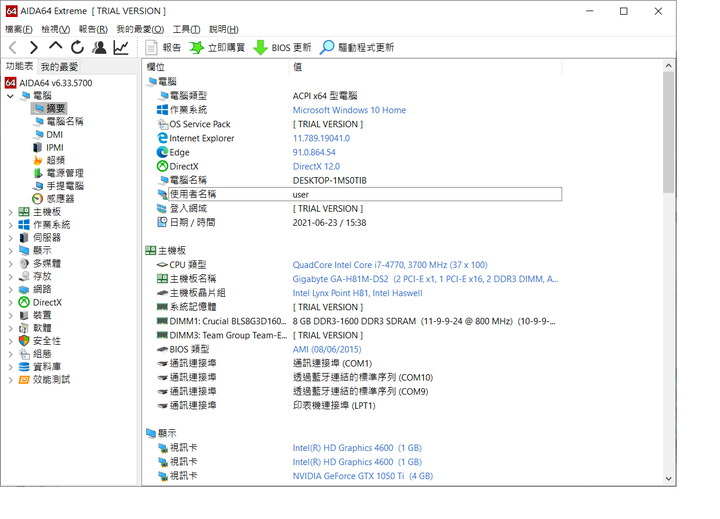This screenshot has height=519, width=720.
Task: Select 摘要 in the sidebar tree
Action: coord(49,108)
